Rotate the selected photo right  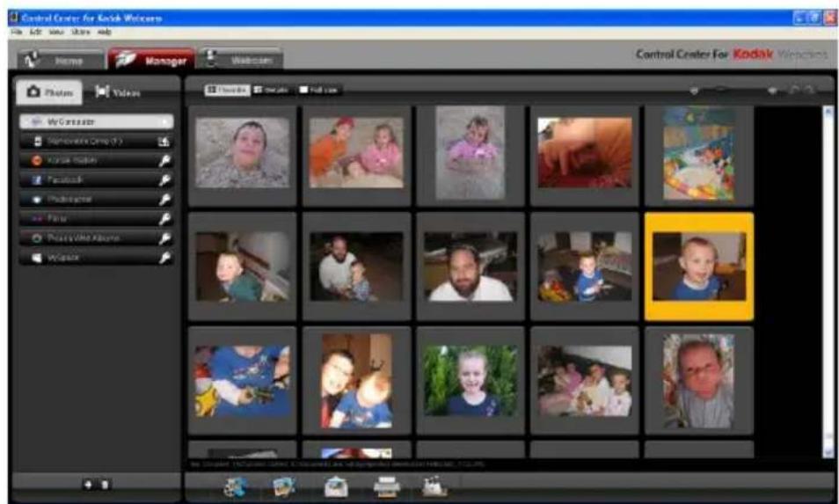click(811, 91)
